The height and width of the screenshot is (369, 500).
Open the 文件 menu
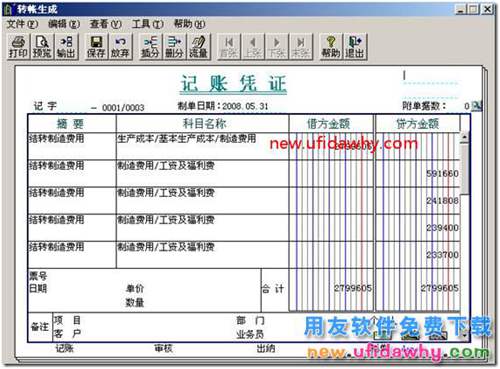pyautogui.click(x=22, y=24)
